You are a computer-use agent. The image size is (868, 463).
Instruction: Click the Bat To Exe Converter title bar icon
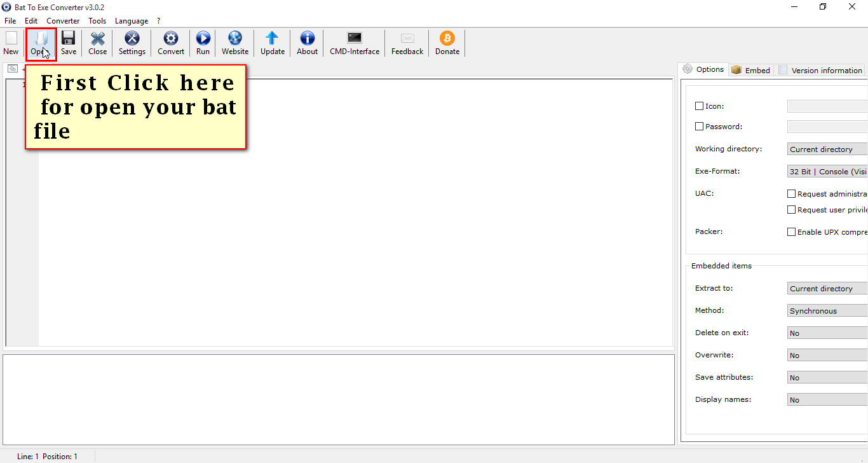coord(7,7)
